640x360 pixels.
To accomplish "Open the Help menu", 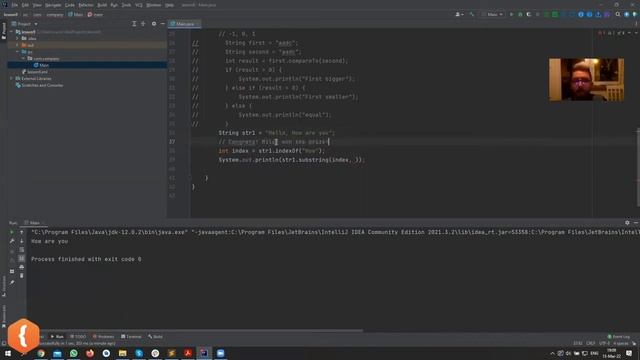I will click(x=169, y=5).
